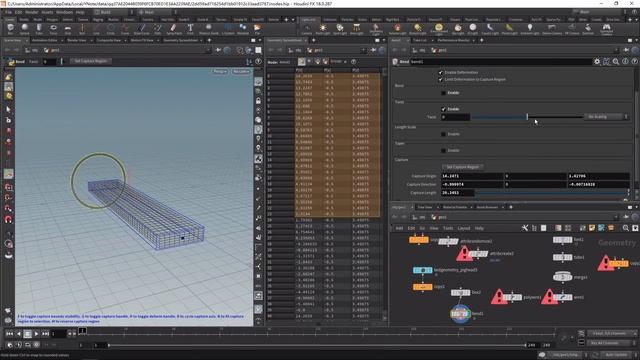Click the parameter pane gear icon
The width and height of the screenshot is (640, 360).
597,61
